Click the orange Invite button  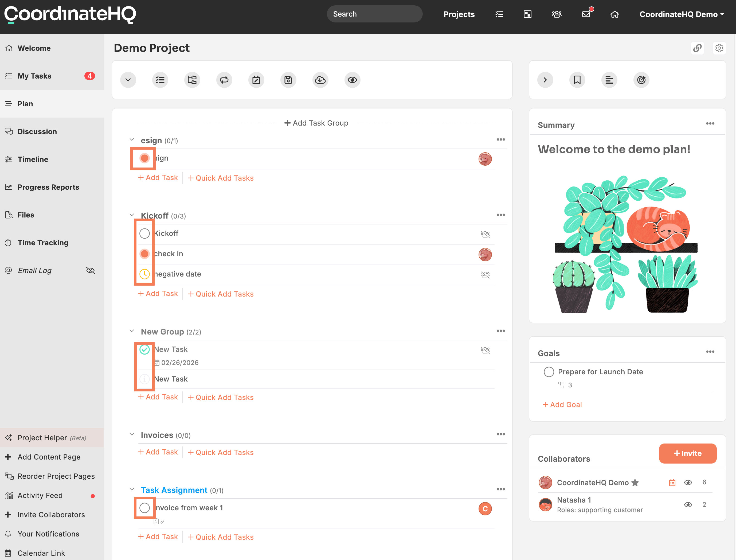pos(687,453)
